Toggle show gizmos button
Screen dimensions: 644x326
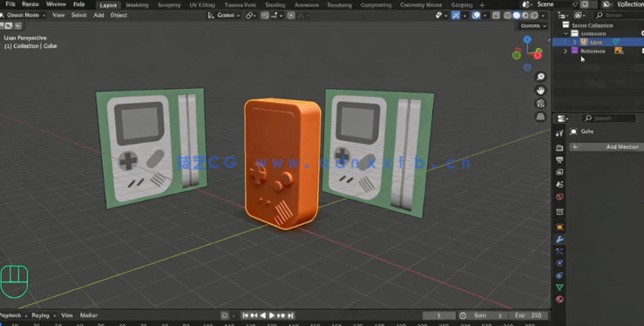tap(456, 15)
